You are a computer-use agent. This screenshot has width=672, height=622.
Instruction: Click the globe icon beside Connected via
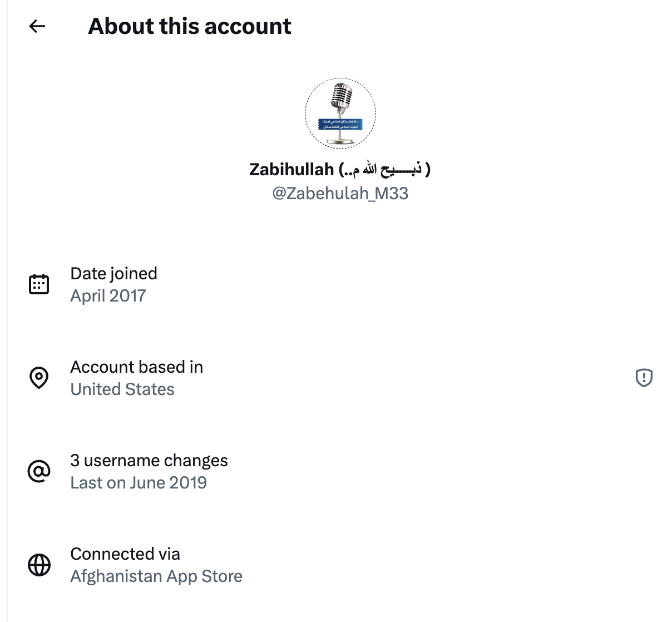point(39,565)
